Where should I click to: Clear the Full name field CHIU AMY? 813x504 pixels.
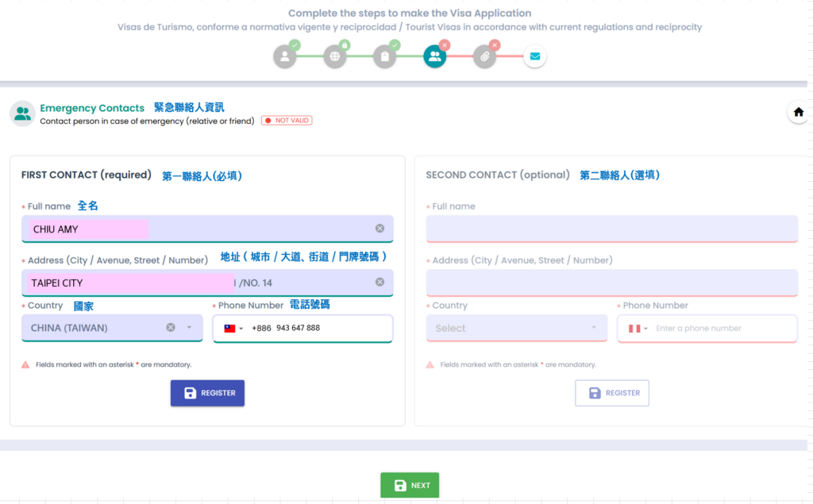(380, 229)
